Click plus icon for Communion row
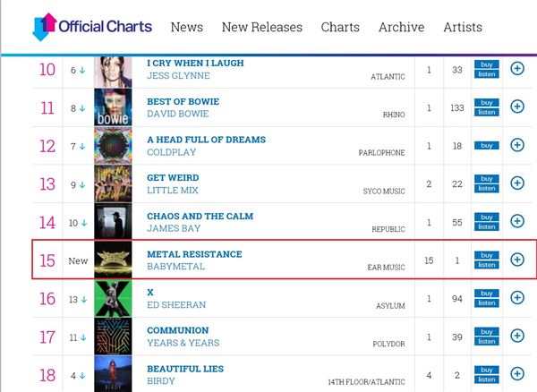 tap(517, 336)
